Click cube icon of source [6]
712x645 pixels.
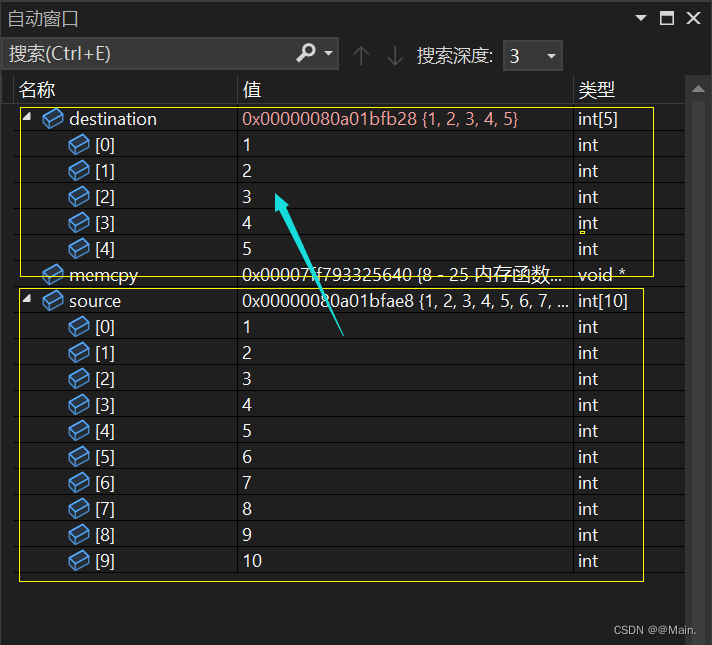pos(79,482)
